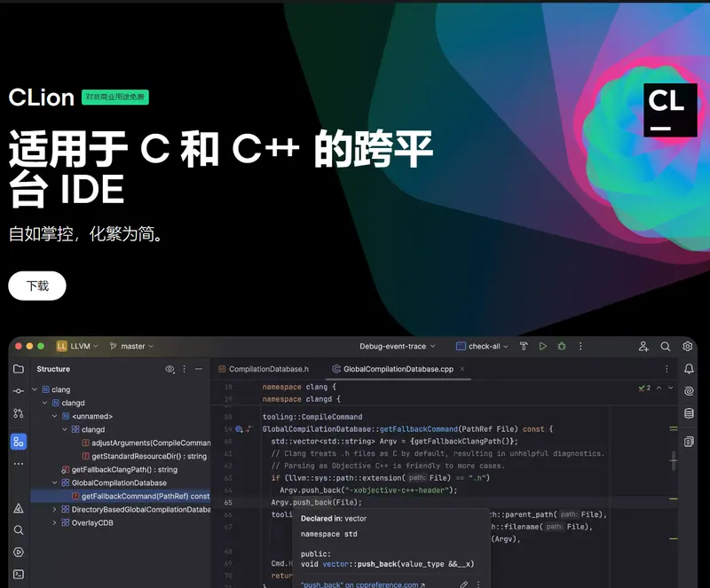710x588 pixels.
Task: Open more run actions menu
Action: point(580,346)
